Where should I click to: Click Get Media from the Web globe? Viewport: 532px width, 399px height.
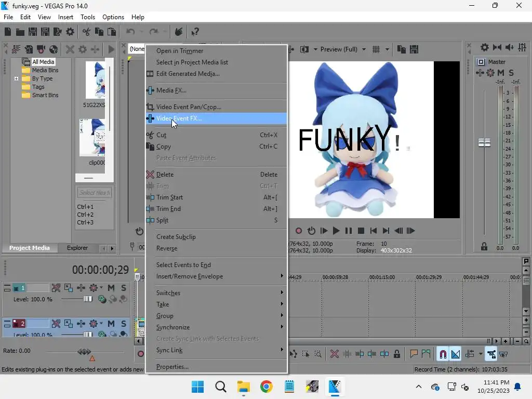(x=54, y=49)
